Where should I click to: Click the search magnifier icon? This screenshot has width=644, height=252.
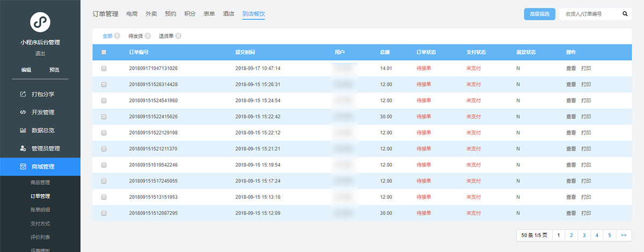coord(625,14)
